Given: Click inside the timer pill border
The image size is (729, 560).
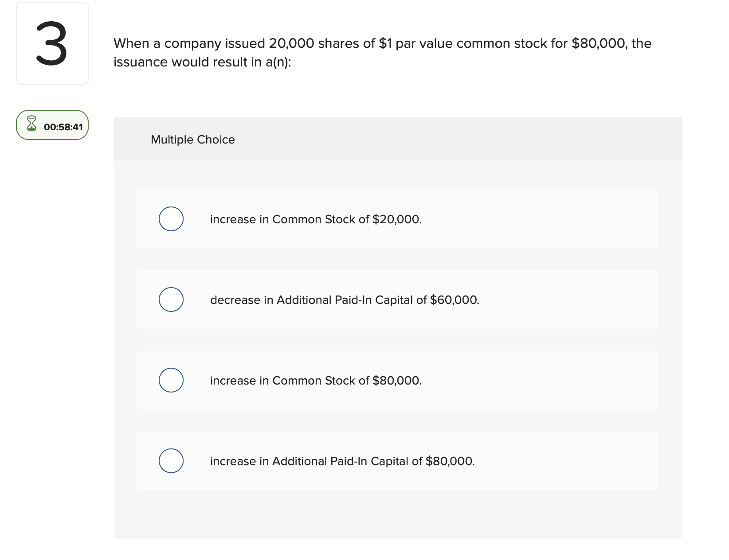Looking at the screenshot, I should coord(52,125).
